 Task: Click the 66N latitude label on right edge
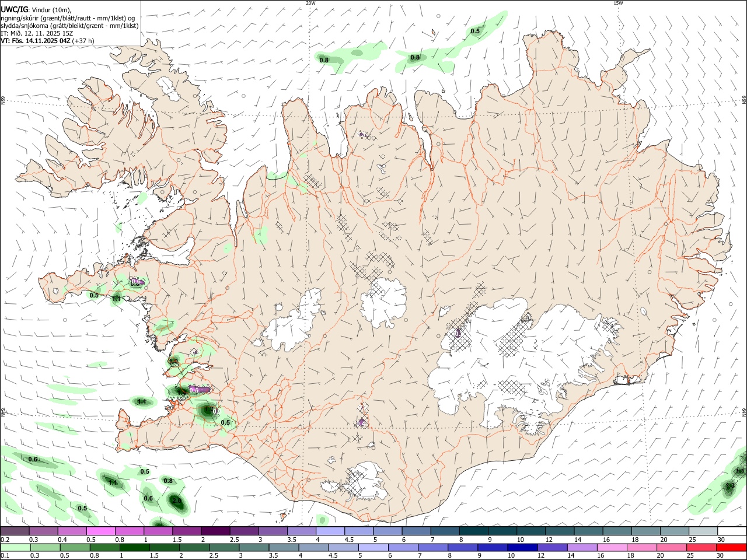[x=744, y=100]
